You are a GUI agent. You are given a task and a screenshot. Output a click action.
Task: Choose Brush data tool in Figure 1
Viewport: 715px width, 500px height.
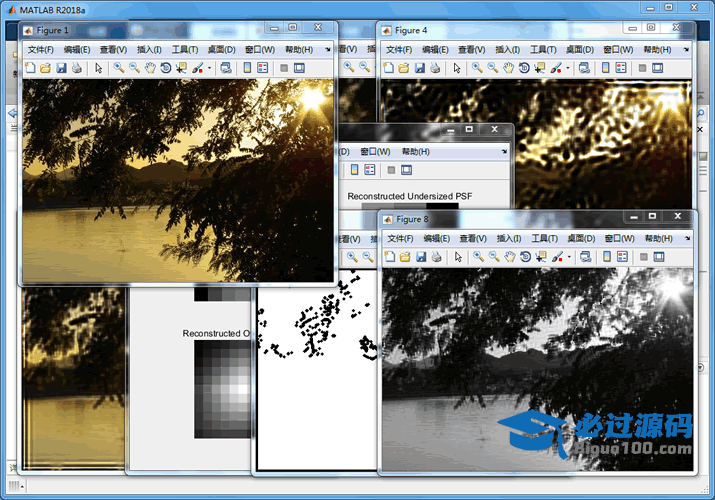(197, 68)
